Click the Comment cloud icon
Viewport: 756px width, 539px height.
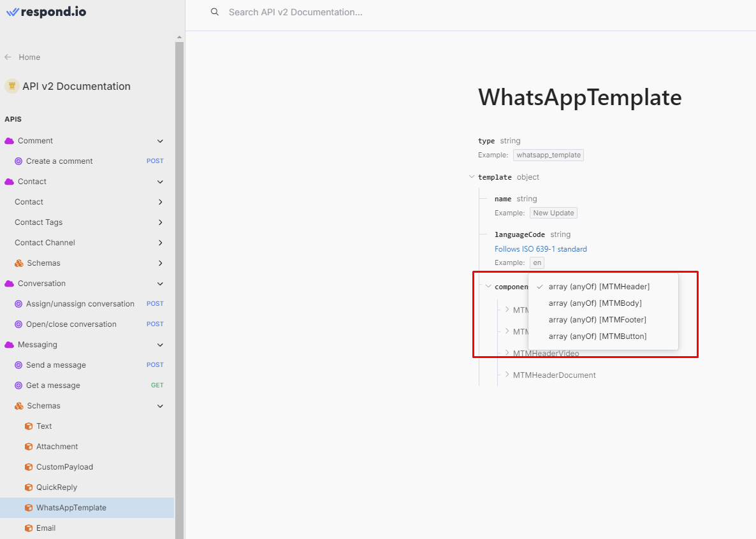tap(9, 141)
